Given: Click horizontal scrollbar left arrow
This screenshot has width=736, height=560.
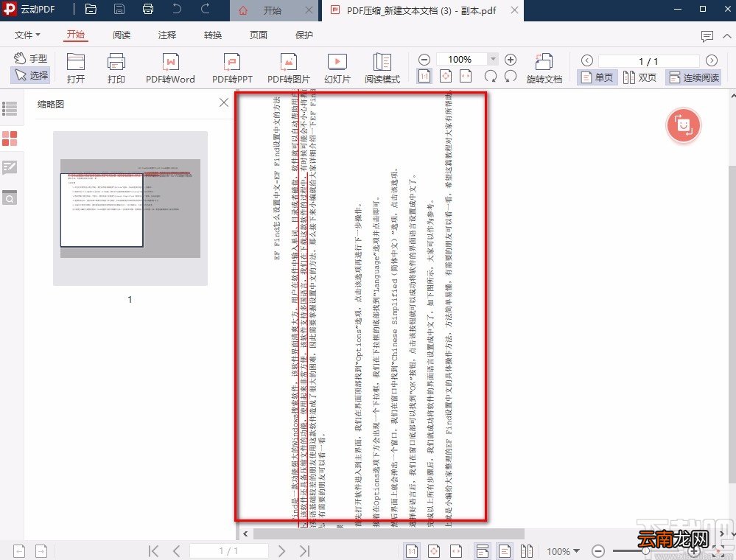Looking at the screenshot, I should 245,533.
